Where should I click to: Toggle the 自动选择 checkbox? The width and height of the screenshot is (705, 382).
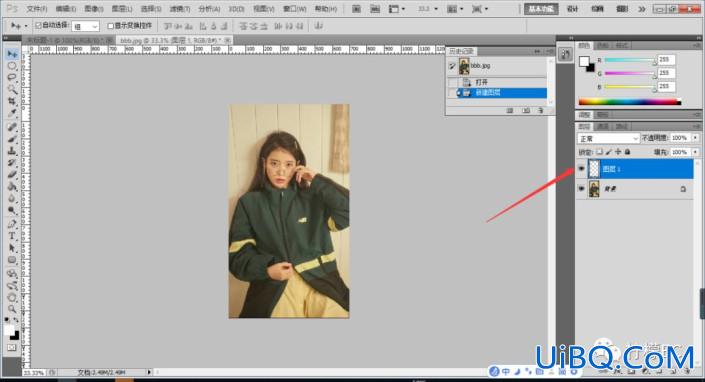[x=38, y=26]
